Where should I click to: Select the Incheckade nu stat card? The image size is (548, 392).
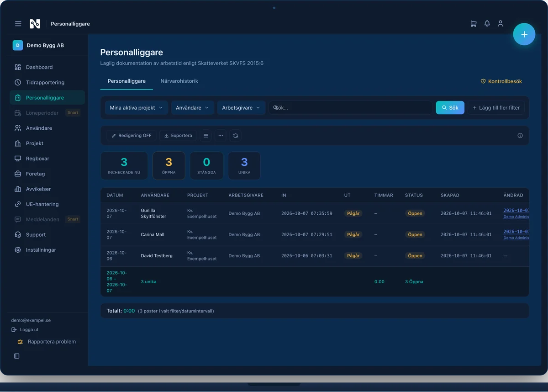point(124,166)
